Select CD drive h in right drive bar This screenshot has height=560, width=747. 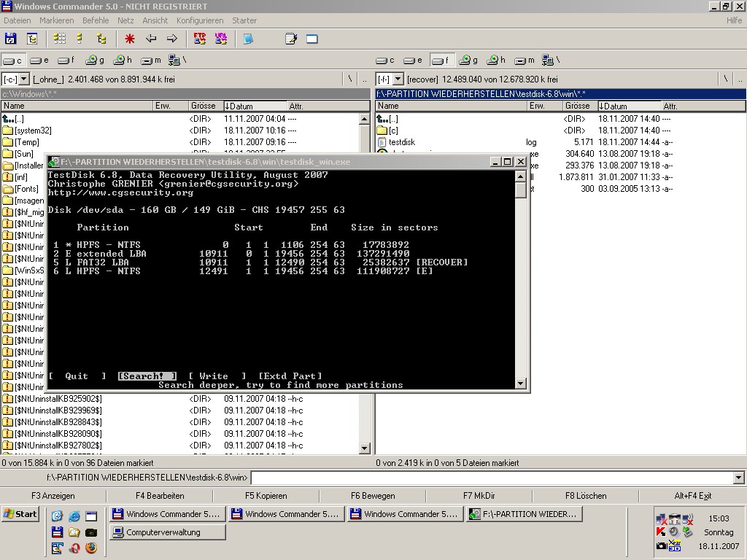pos(496,60)
